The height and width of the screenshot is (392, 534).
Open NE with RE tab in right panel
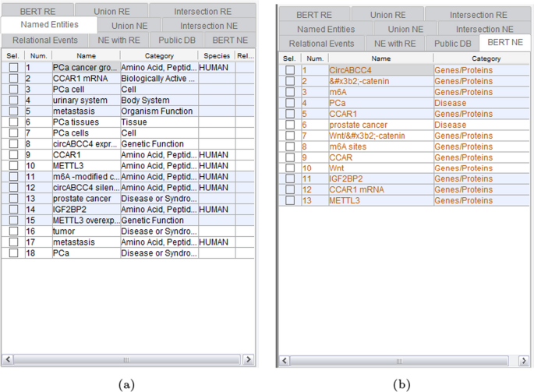coord(394,44)
